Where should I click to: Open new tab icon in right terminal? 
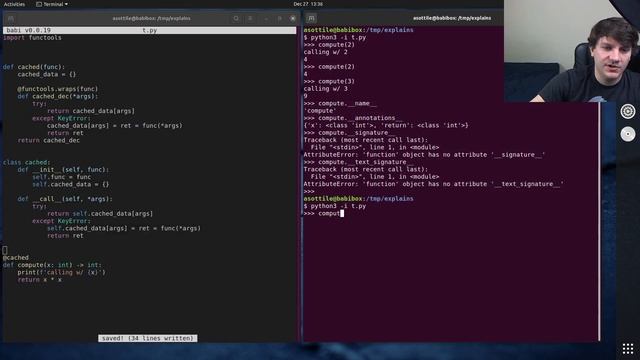tap(311, 18)
